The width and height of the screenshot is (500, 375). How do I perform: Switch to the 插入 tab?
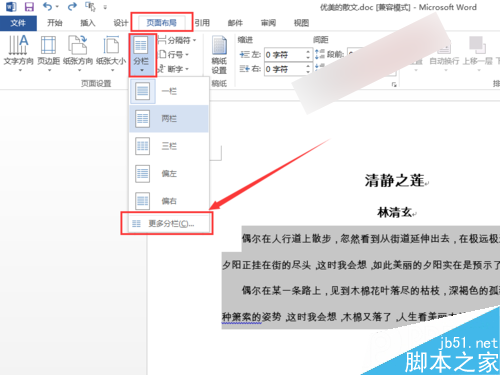coord(88,23)
